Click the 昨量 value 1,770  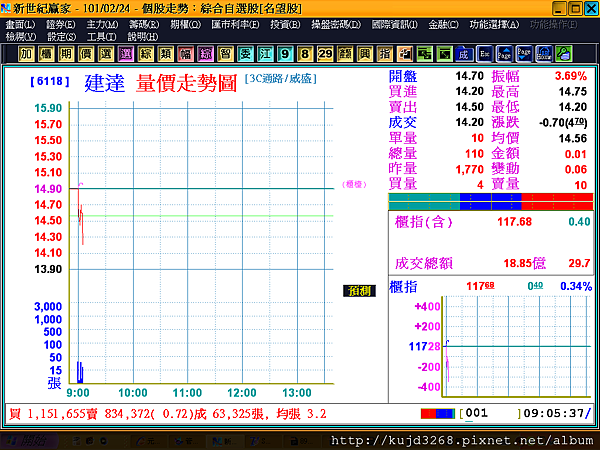click(470, 169)
